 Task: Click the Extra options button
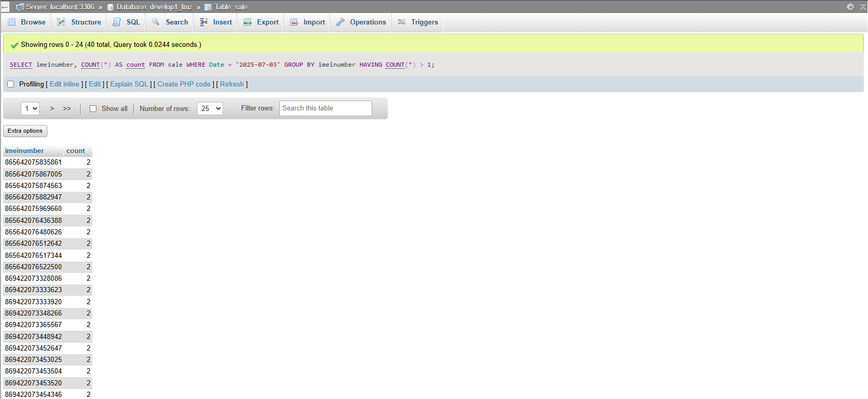point(25,131)
